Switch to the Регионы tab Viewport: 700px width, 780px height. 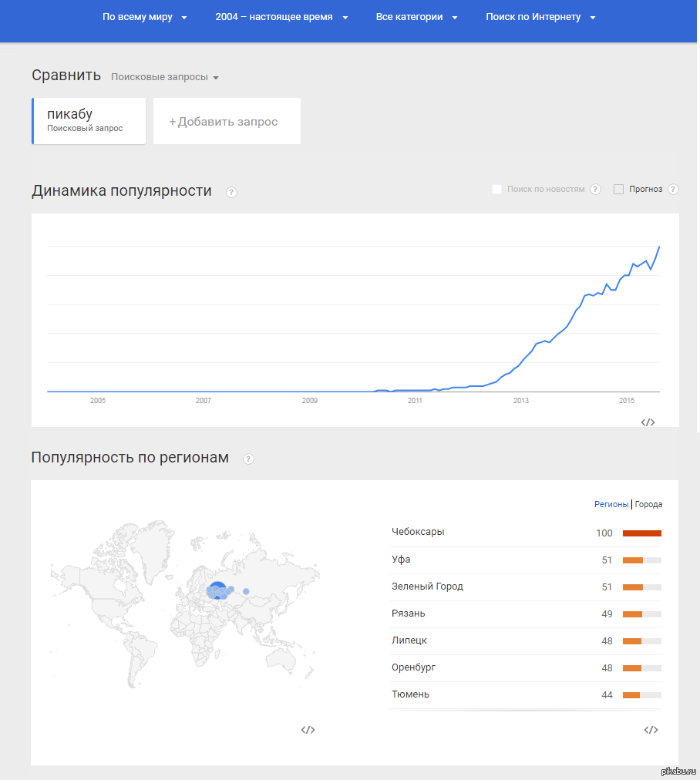click(611, 504)
